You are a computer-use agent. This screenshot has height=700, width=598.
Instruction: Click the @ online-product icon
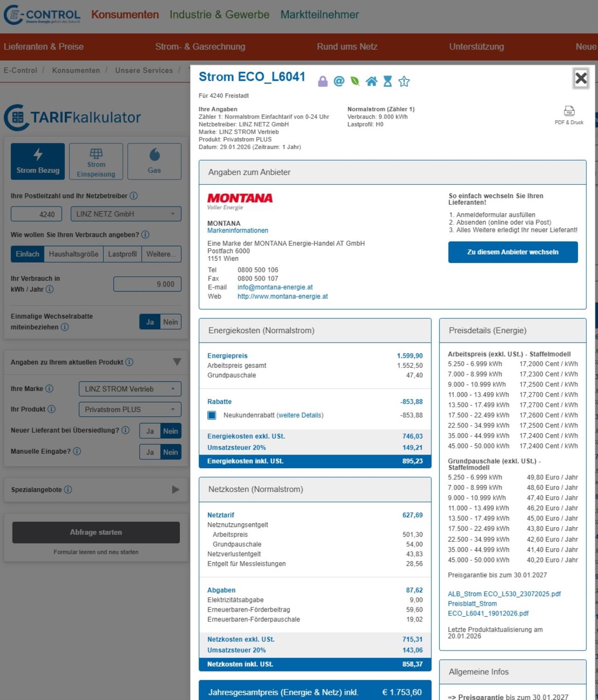[339, 81]
